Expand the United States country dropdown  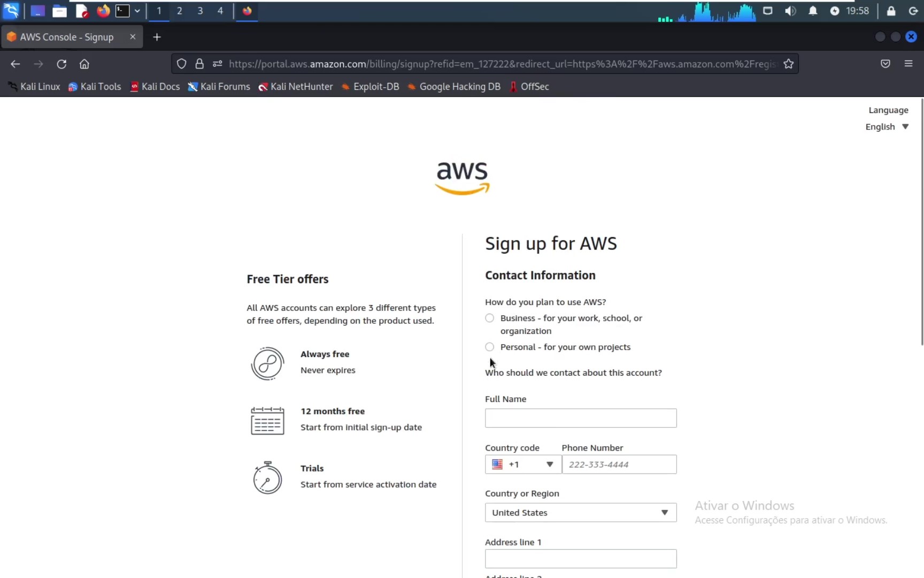(x=581, y=513)
